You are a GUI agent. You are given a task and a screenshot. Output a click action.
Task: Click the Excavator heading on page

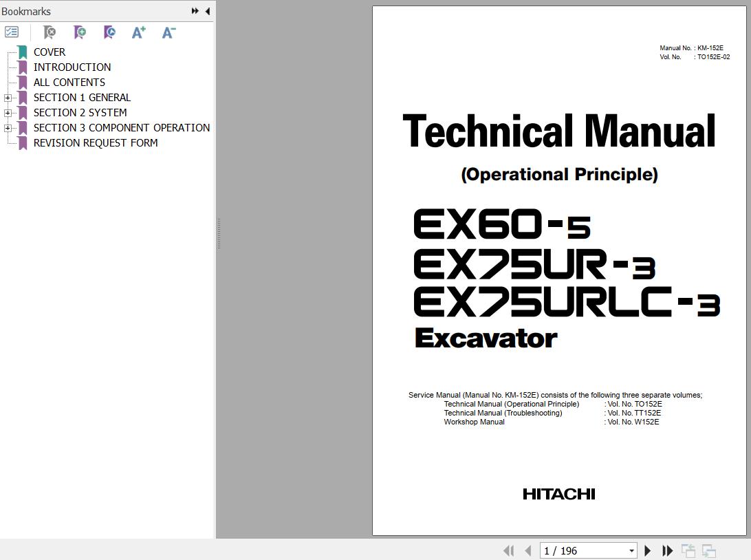point(486,338)
